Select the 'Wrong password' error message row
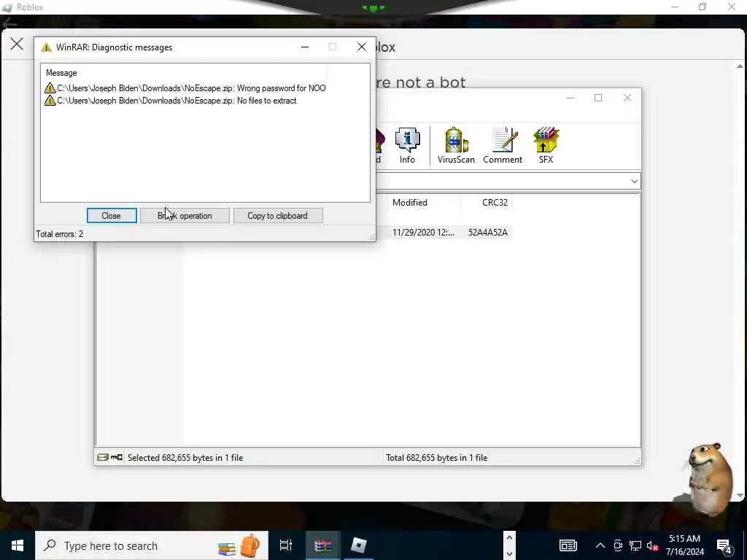 tap(186, 88)
